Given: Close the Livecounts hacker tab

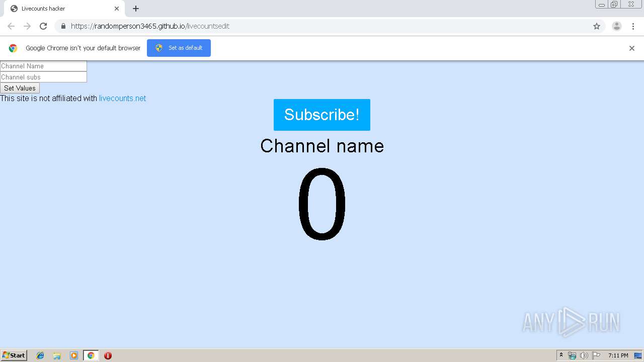Looking at the screenshot, I should coord(116,9).
